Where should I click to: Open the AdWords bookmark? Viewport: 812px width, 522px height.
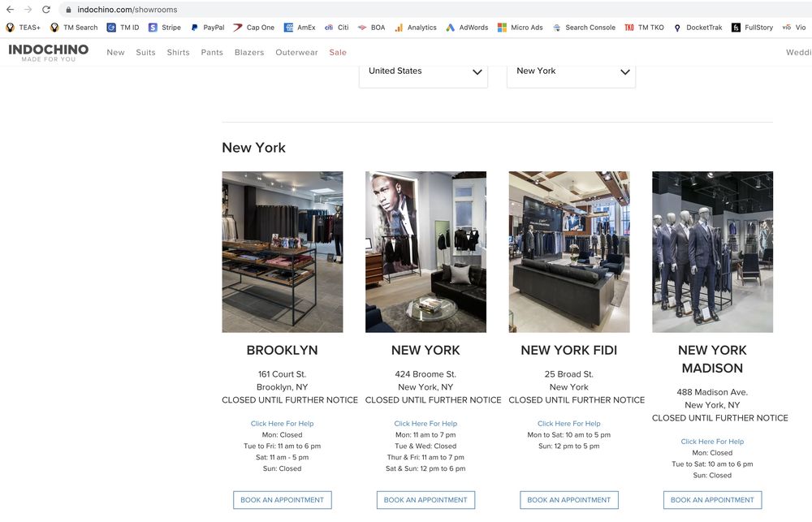467,28
